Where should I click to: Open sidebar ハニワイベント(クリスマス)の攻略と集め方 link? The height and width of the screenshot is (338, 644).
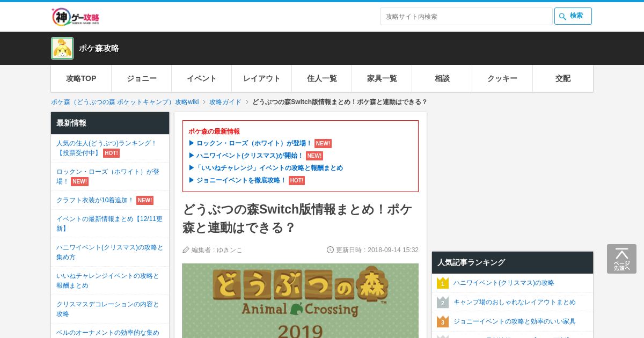coord(110,252)
